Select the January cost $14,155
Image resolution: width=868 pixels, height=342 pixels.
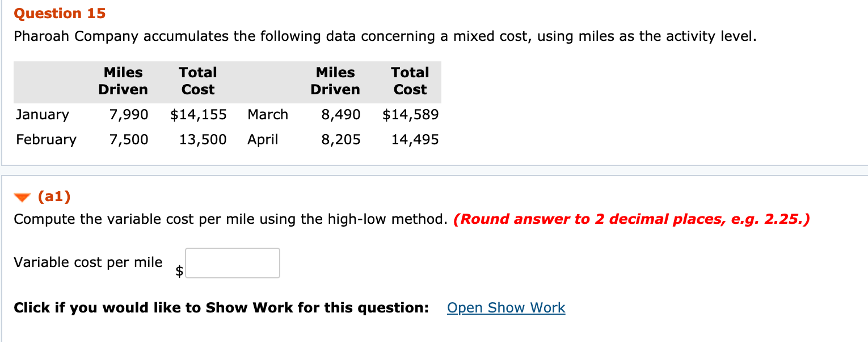click(x=199, y=114)
